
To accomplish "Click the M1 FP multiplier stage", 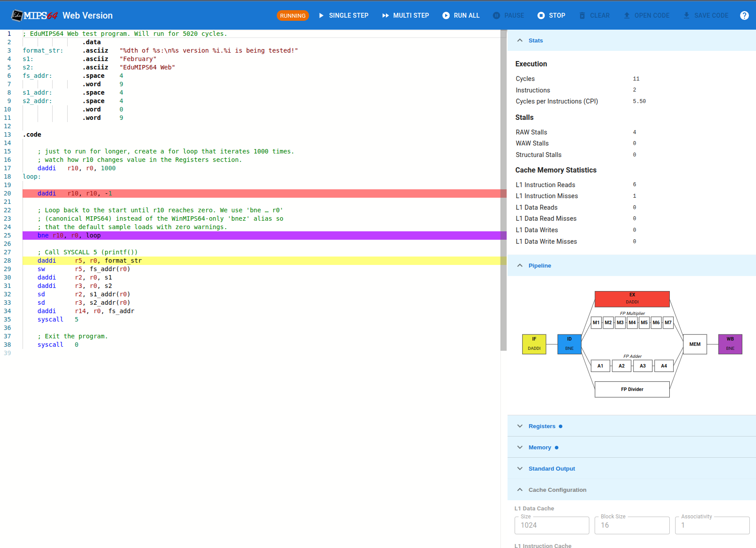I will pyautogui.click(x=596, y=322).
